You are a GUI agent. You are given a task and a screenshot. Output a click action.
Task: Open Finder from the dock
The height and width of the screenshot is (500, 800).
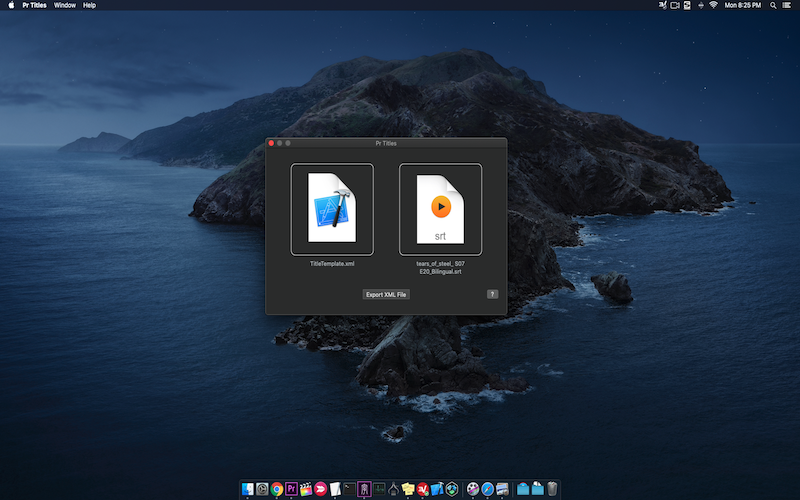[247, 489]
